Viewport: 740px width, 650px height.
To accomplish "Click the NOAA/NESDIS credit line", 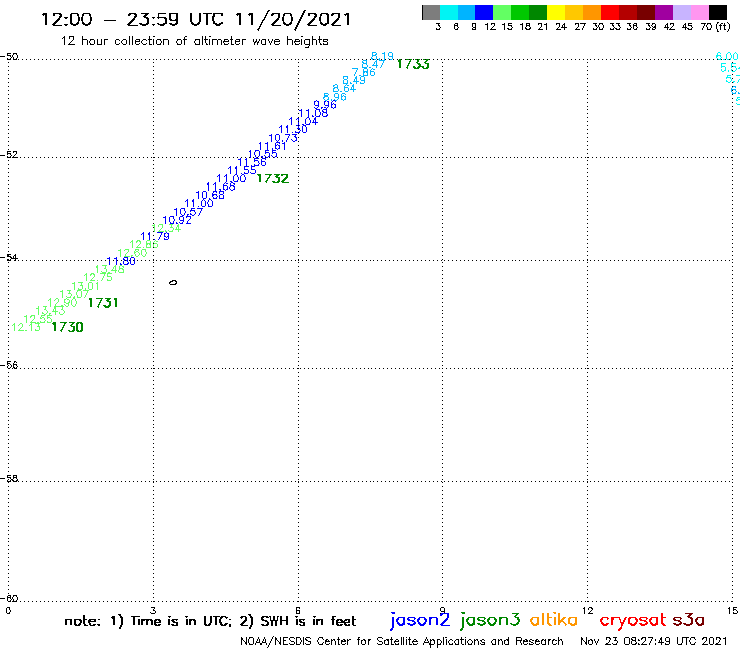I will tap(402, 642).
